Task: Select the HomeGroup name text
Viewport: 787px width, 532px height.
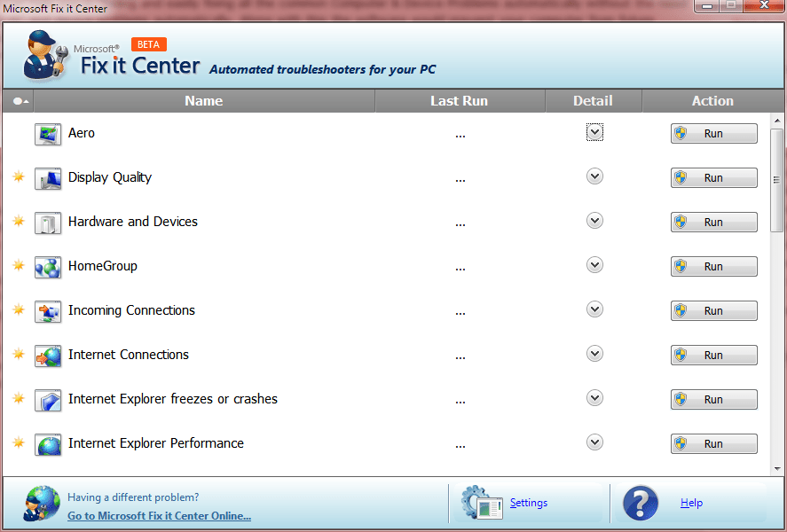Action: coord(103,266)
